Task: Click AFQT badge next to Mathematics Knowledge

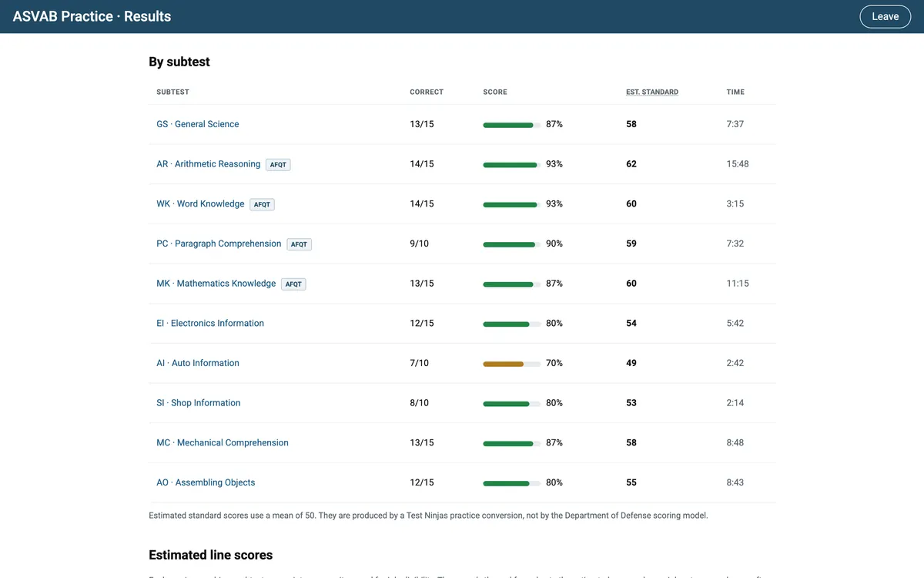Action: coord(293,284)
